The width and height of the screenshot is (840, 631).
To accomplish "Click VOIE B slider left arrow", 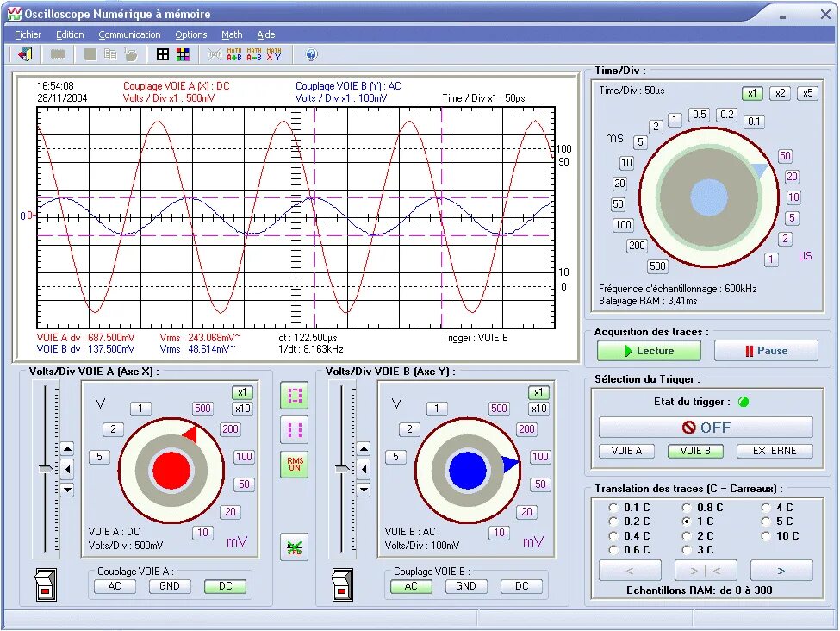I will (364, 469).
